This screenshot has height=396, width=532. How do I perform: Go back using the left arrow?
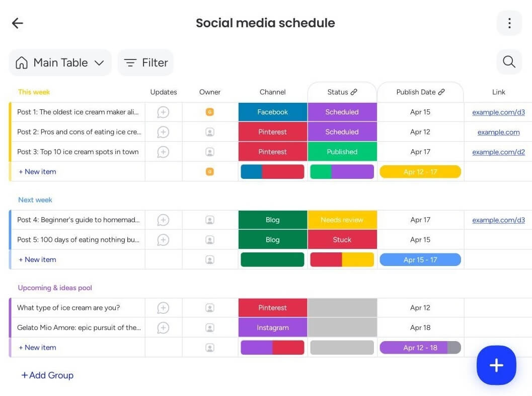tap(18, 23)
